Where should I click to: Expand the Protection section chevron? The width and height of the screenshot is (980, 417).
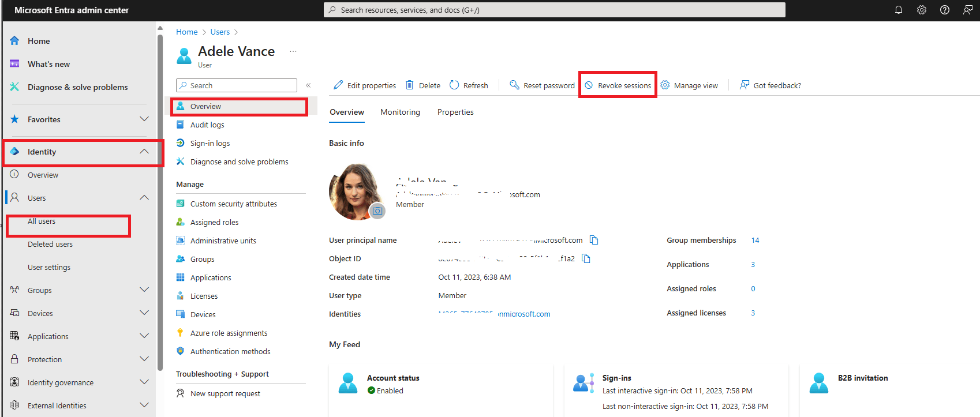coord(144,359)
